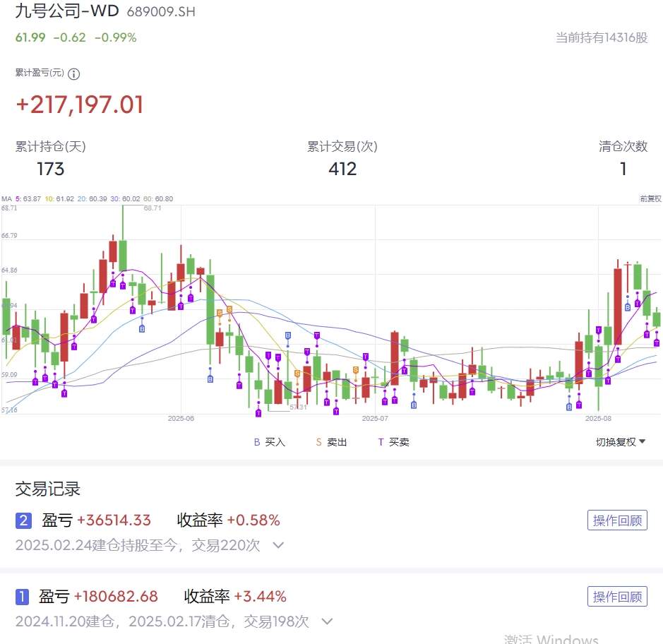Click the 累计交易(次) value 412
The height and width of the screenshot is (644, 663).
[x=342, y=169]
